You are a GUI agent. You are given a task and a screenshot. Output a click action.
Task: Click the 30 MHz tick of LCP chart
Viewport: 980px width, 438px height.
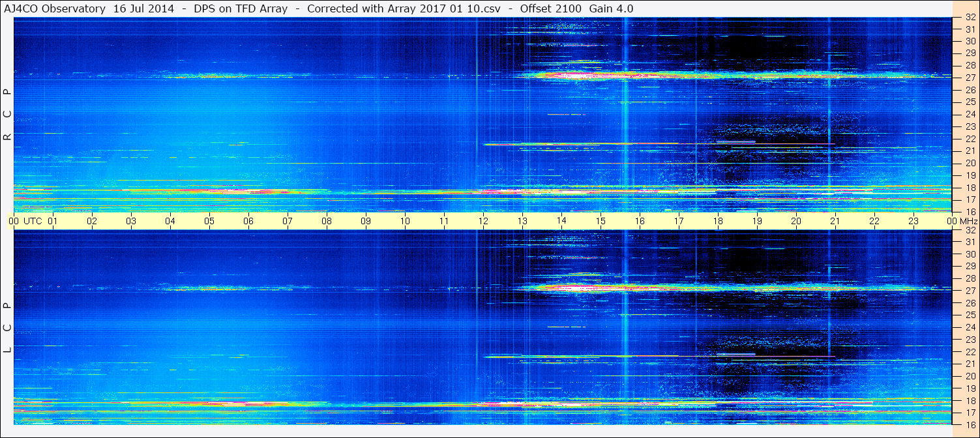pos(970,254)
